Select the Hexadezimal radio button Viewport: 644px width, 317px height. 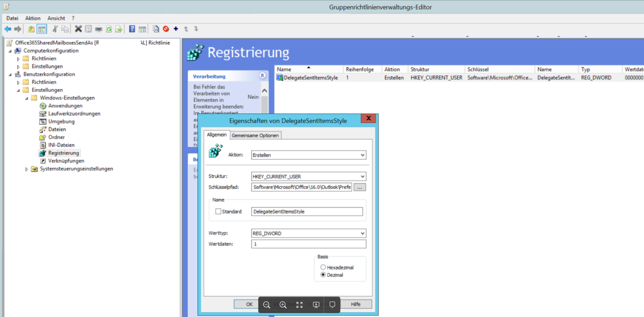323,267
